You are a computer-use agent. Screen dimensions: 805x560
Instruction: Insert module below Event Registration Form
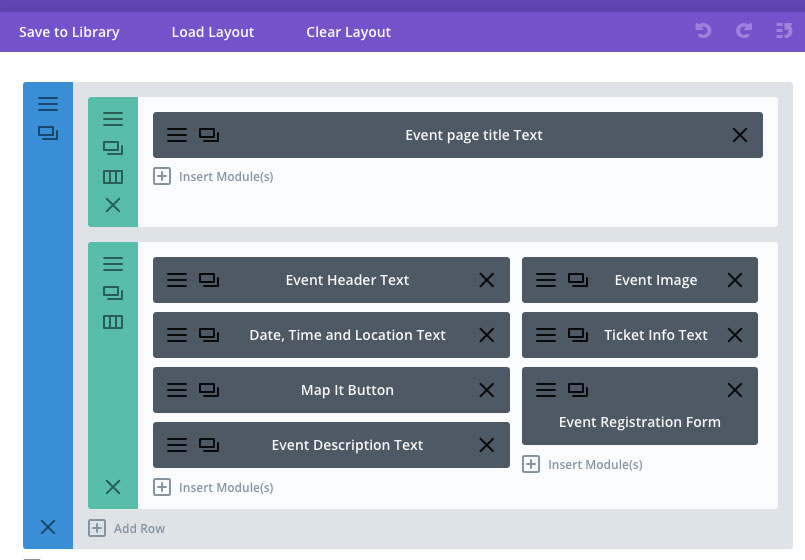[x=582, y=465]
